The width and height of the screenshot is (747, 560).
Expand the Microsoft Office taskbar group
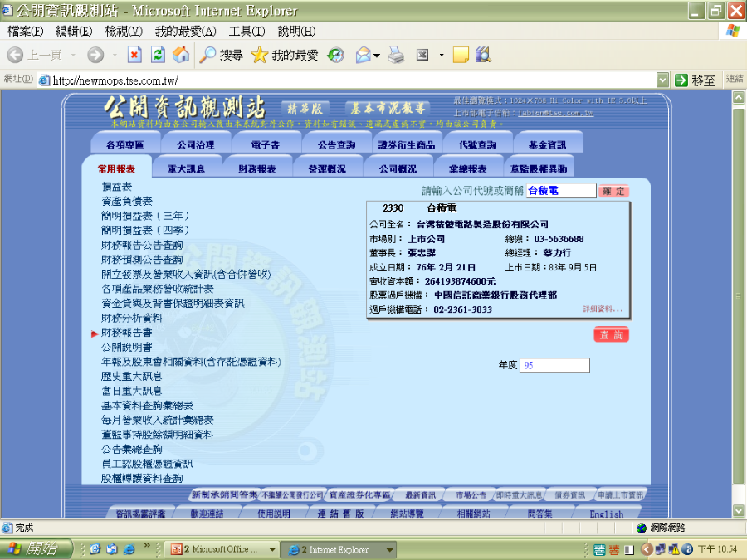click(272, 549)
